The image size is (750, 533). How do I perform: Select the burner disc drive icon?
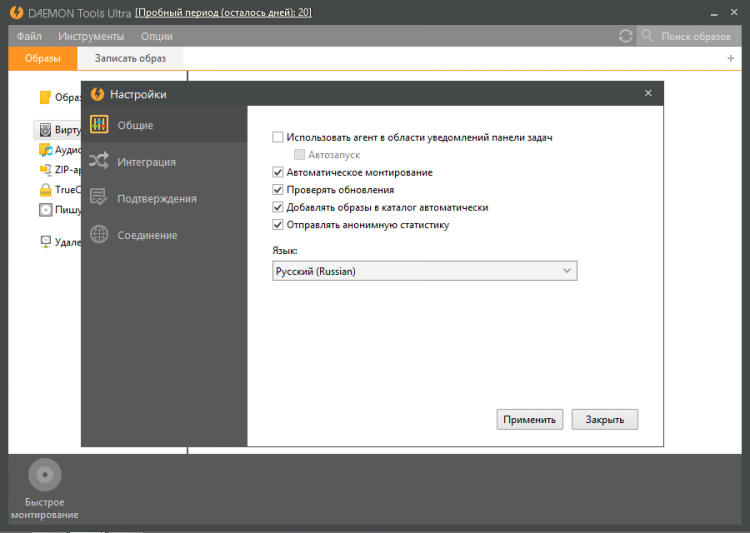tap(45, 210)
